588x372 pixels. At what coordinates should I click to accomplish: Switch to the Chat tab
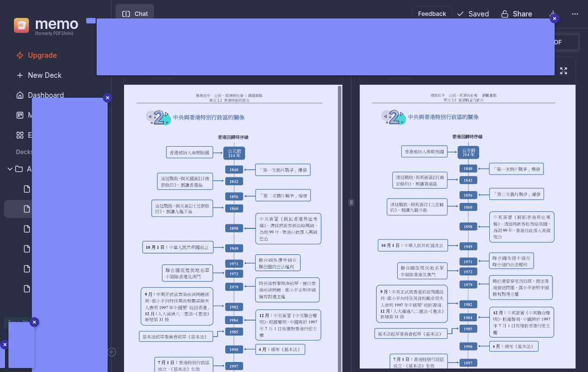coord(135,14)
